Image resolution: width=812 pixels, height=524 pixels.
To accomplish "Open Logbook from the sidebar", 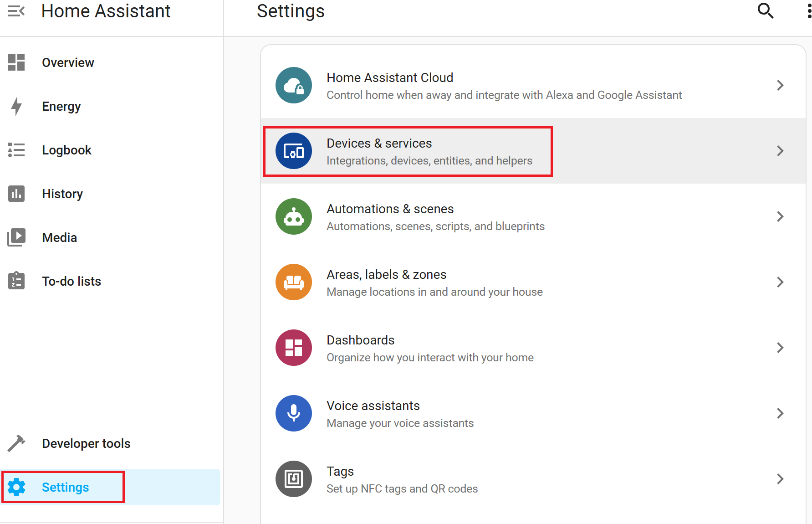I will point(66,150).
